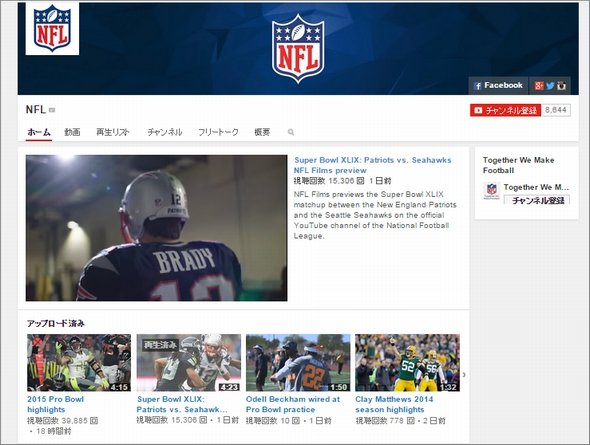Image resolution: width=590 pixels, height=445 pixels.
Task: Open the 再生リスト tab
Action: [x=113, y=132]
